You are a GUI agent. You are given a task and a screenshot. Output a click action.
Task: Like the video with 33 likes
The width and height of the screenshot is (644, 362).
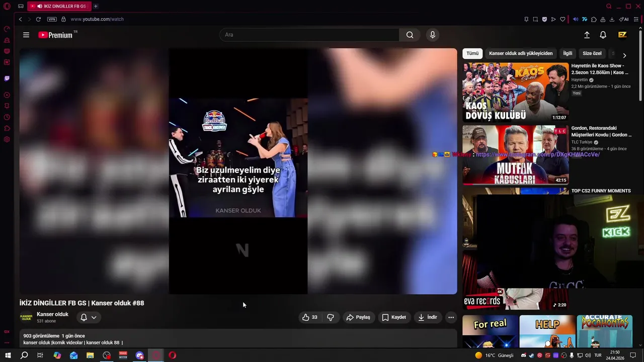pyautogui.click(x=309, y=317)
